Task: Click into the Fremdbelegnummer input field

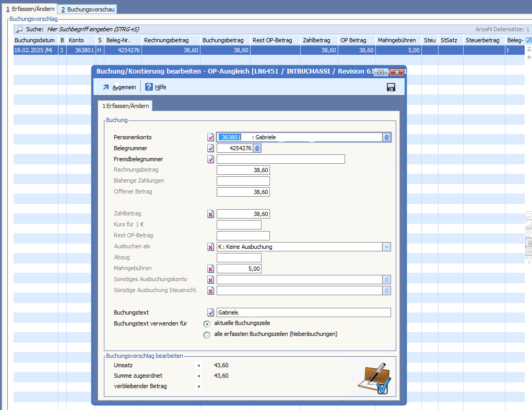Action: (280, 159)
